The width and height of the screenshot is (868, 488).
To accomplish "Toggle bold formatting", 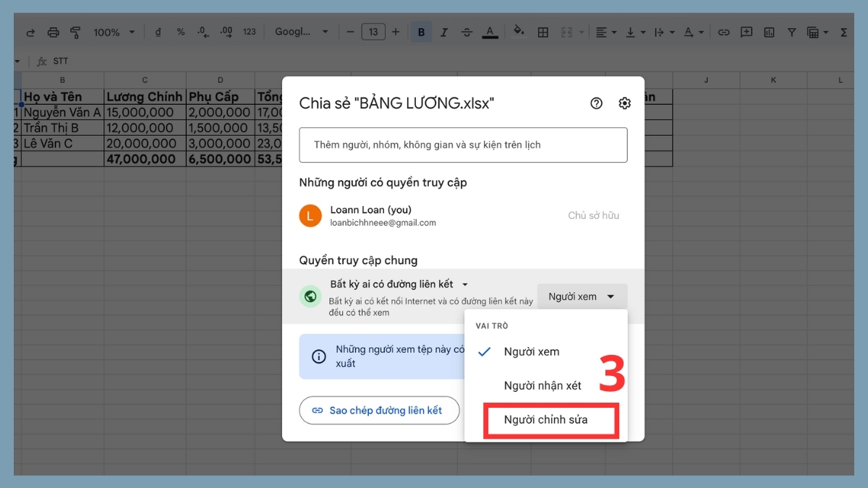I will [421, 31].
